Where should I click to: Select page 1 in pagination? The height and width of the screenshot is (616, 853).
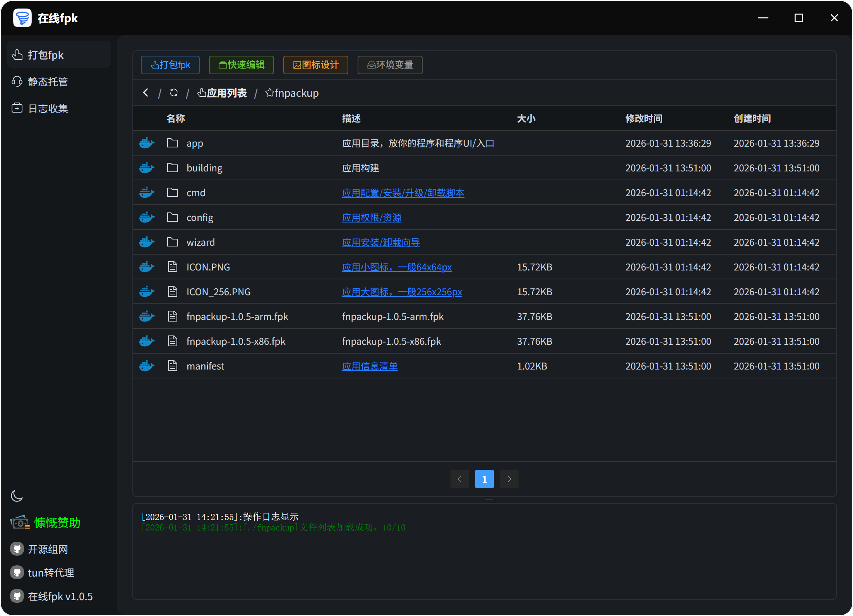tap(484, 479)
